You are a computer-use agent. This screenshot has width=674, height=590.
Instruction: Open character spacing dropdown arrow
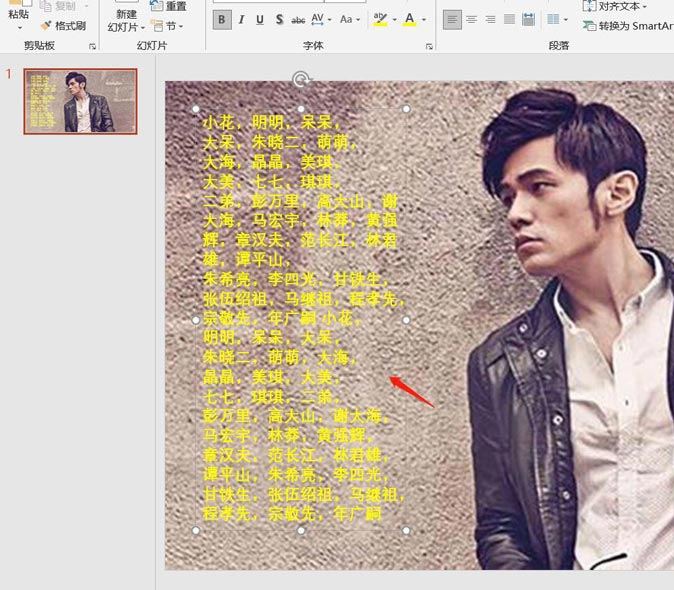330,20
